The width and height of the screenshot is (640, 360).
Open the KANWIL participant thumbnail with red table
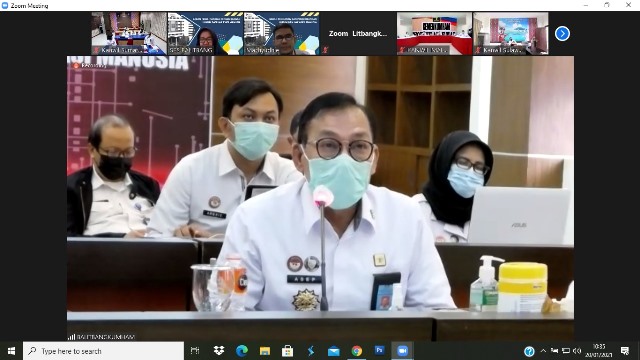coord(434,33)
